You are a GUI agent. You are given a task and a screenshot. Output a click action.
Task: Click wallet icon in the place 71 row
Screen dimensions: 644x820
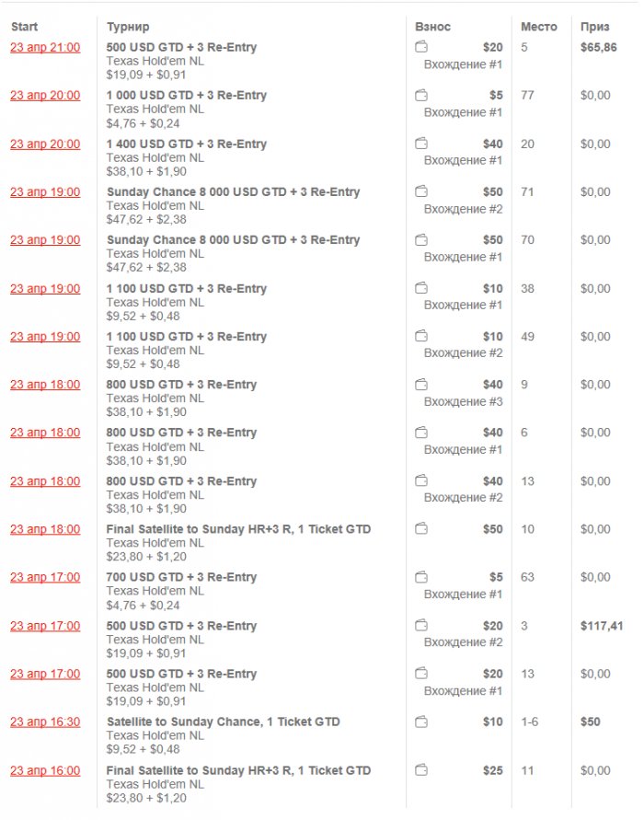[421, 191]
